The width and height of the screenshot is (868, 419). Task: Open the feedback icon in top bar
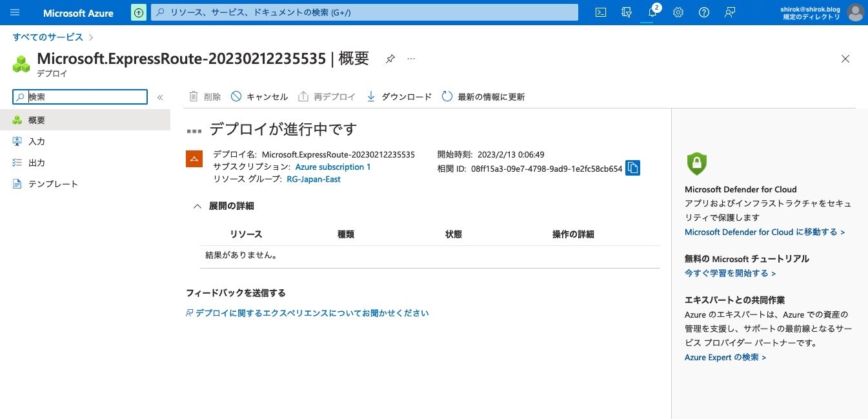pos(730,12)
